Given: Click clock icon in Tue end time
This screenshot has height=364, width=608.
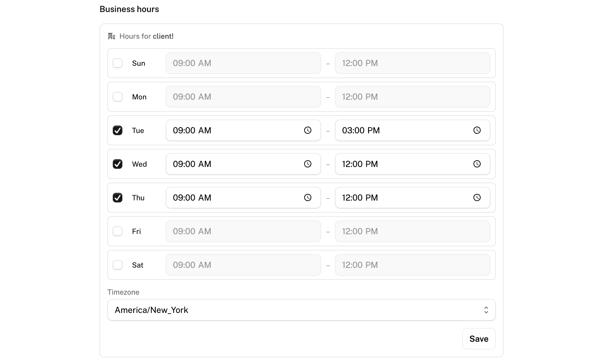Looking at the screenshot, I should 477,130.
